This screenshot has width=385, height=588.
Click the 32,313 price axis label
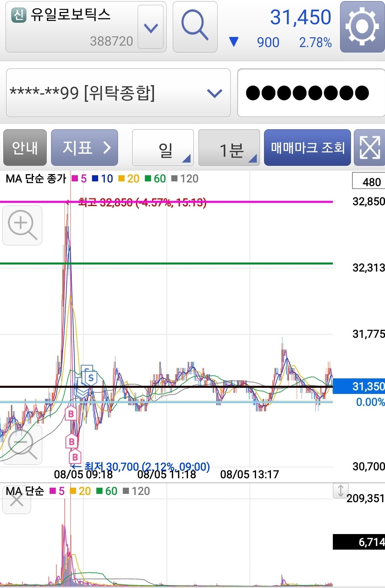tap(369, 268)
